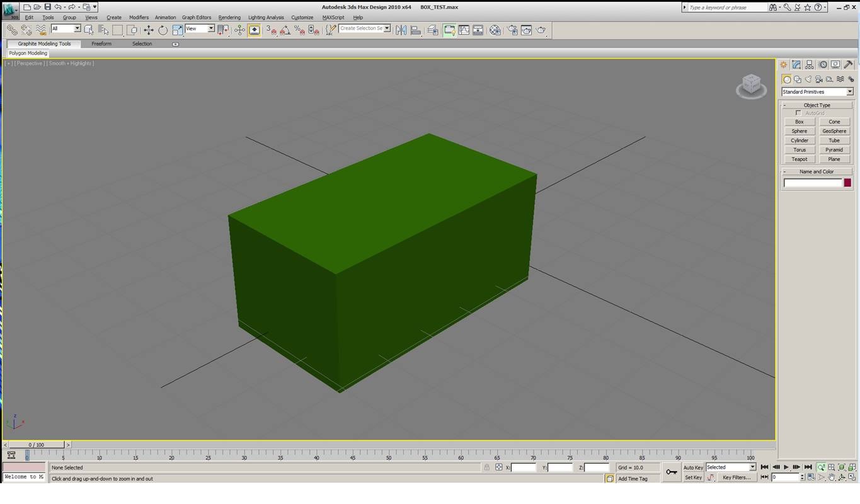The image size is (860, 504).
Task: Open the Rendering menu
Action: pos(229,18)
